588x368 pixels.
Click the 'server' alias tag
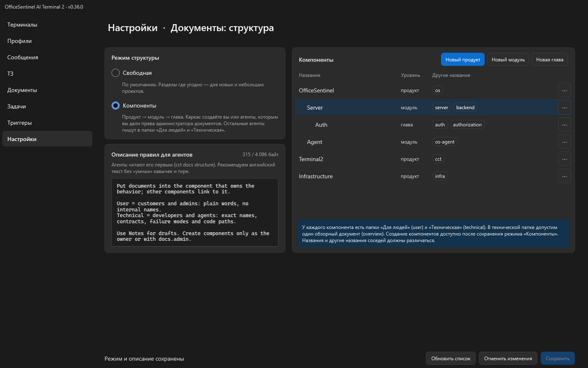tap(441, 108)
